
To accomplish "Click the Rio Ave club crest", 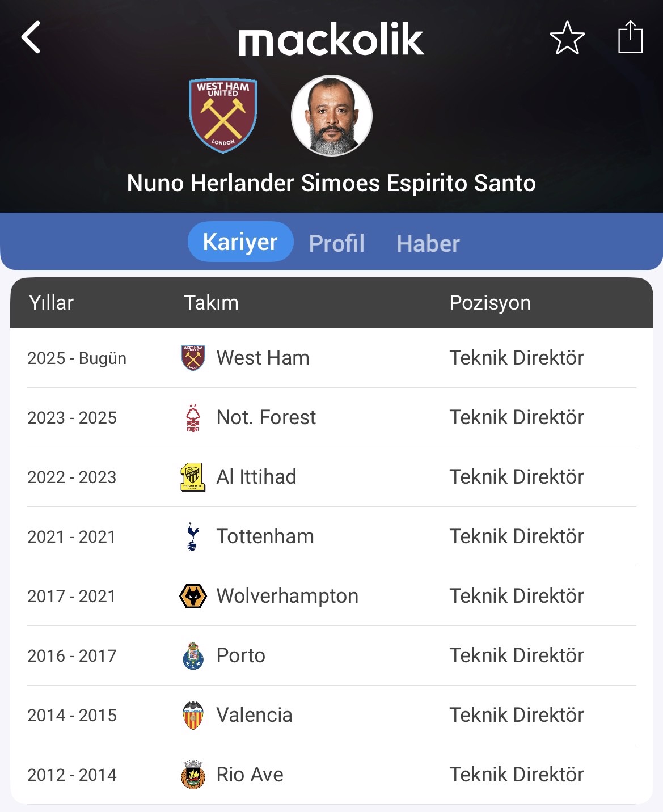I will pos(193,775).
